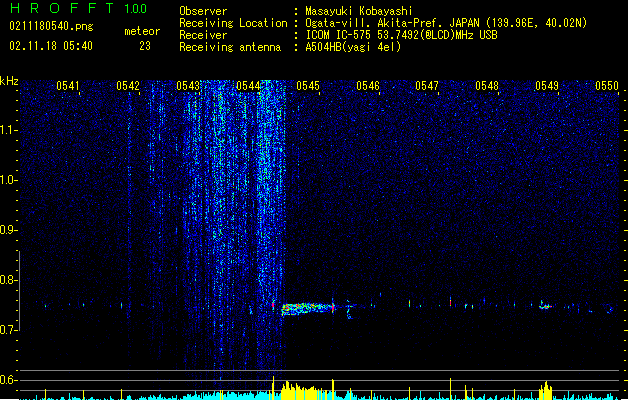Select the filename 0211180540.png
The height and width of the screenshot is (400, 629).
pyautogui.click(x=51, y=26)
